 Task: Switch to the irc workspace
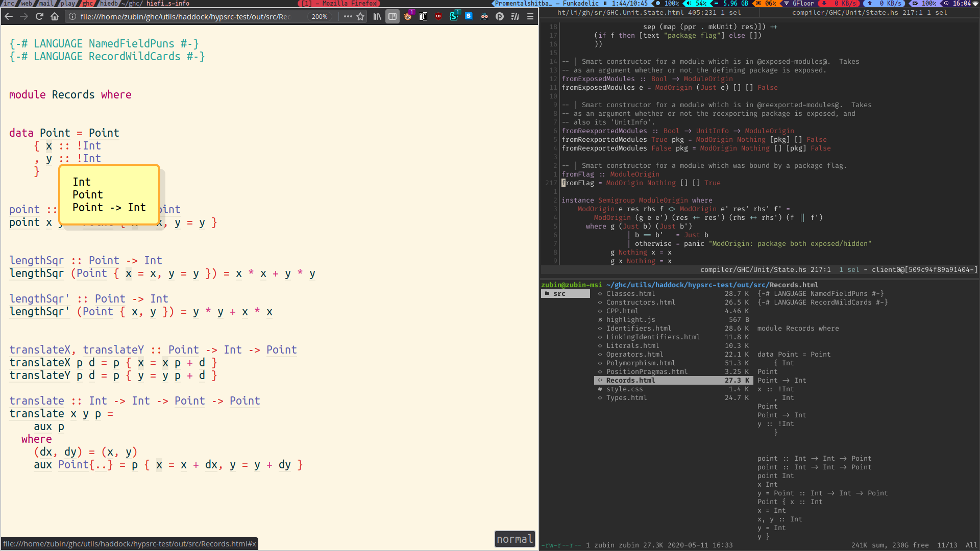point(9,3)
